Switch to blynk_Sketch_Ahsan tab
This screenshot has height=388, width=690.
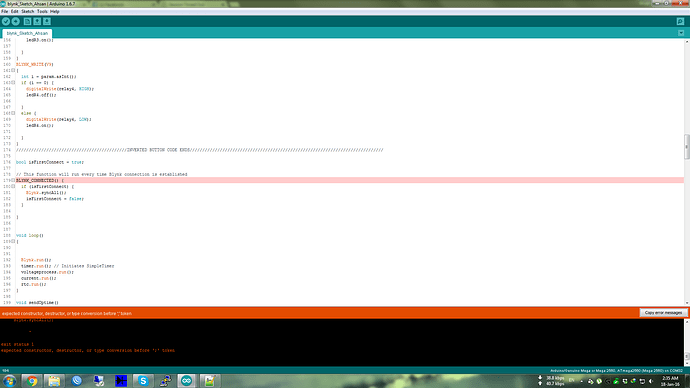pyautogui.click(x=27, y=33)
